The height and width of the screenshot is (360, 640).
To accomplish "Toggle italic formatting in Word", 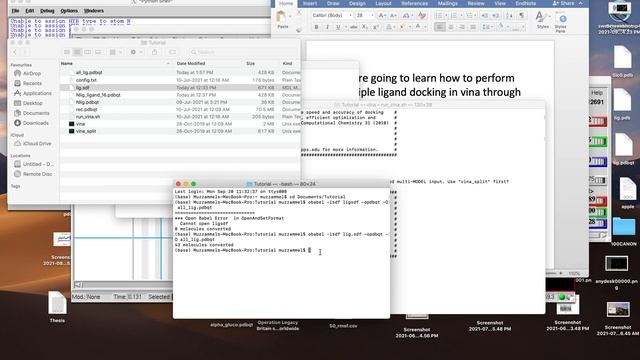I will [327, 27].
